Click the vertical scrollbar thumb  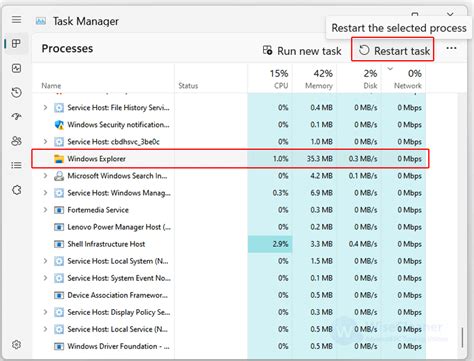coord(462,338)
